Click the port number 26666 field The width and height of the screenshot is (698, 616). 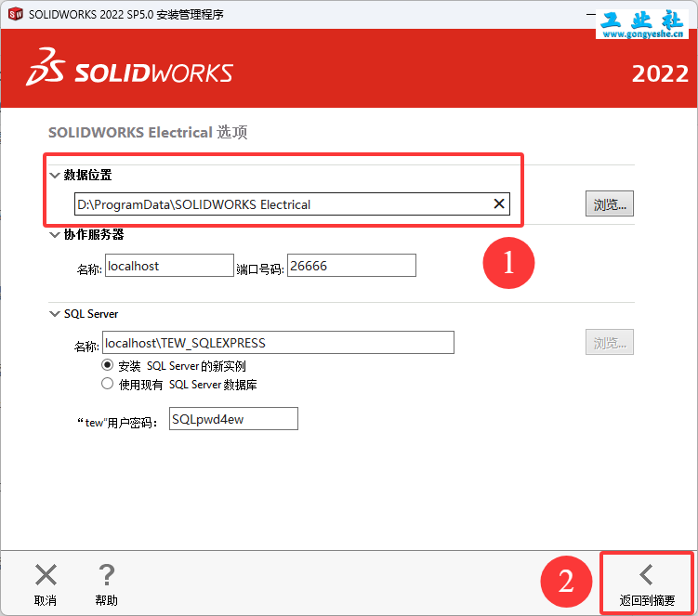(351, 266)
